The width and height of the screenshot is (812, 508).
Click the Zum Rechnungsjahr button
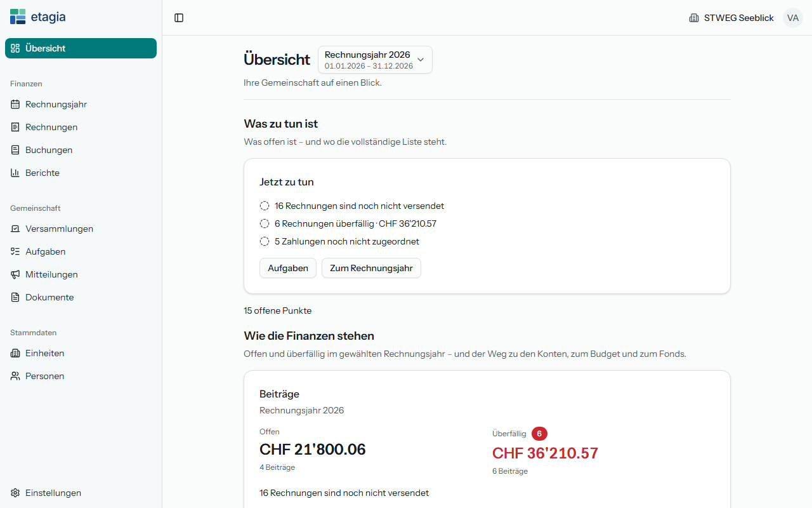[x=371, y=268]
